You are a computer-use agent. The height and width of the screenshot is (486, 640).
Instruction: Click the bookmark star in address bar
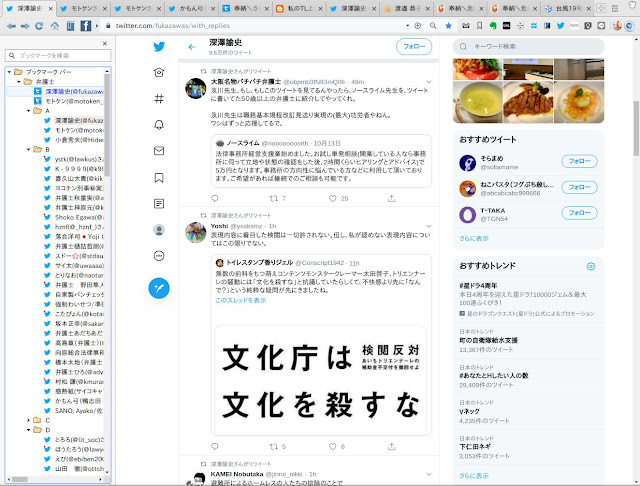pyautogui.click(x=449, y=26)
